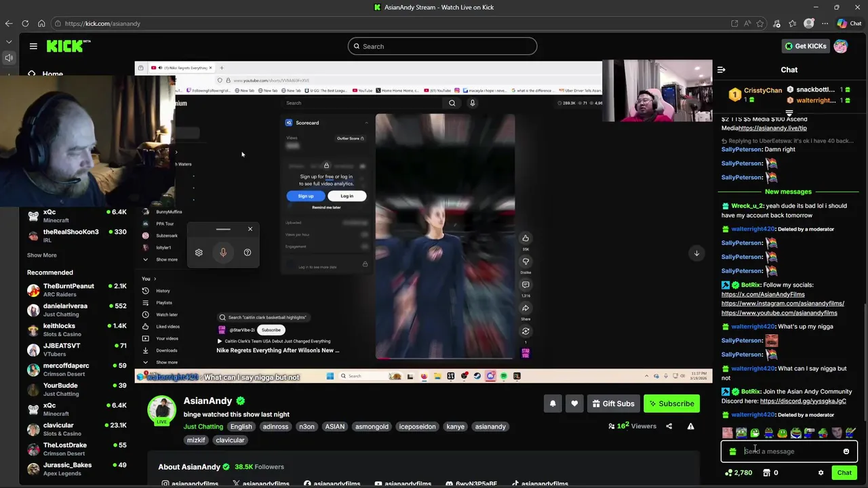Expand Show More under followed channels
The image size is (868, 488).
(x=42, y=255)
